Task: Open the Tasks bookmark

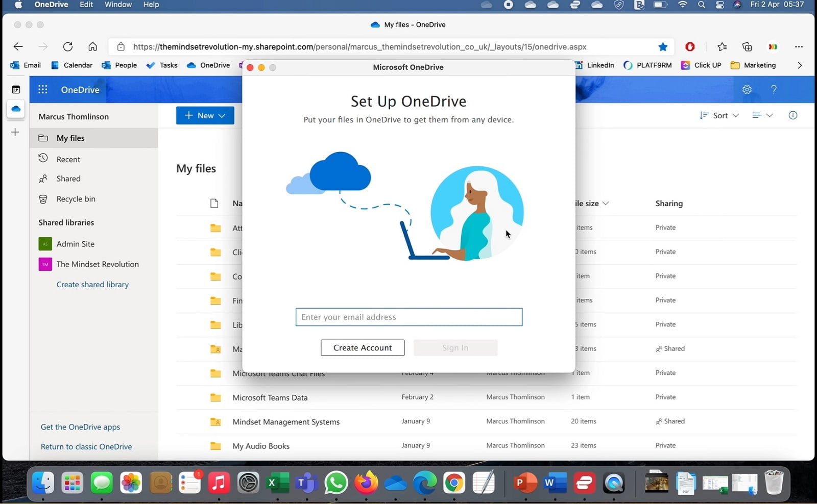Action: 162,65
